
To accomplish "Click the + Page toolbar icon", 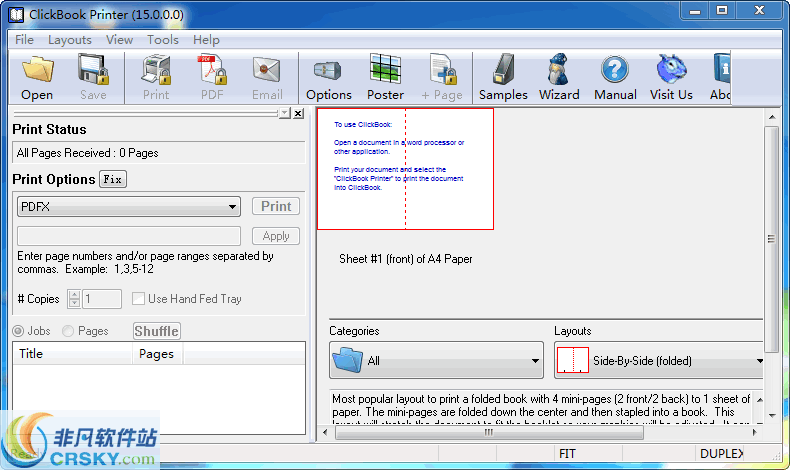I will (x=443, y=70).
